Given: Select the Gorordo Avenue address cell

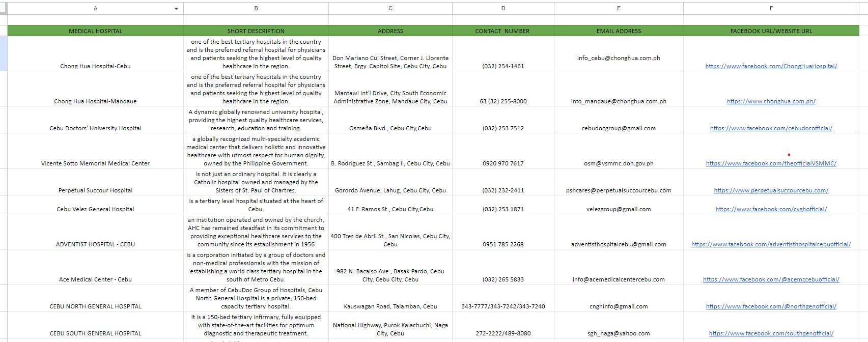Looking at the screenshot, I should pyautogui.click(x=390, y=182).
